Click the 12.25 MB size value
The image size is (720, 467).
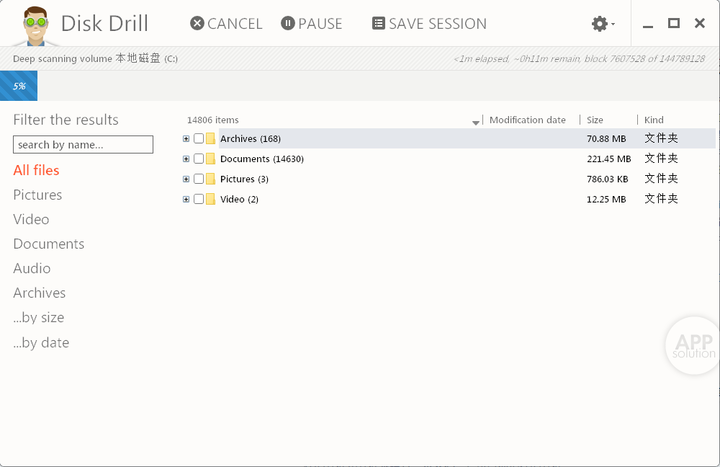[x=606, y=199]
